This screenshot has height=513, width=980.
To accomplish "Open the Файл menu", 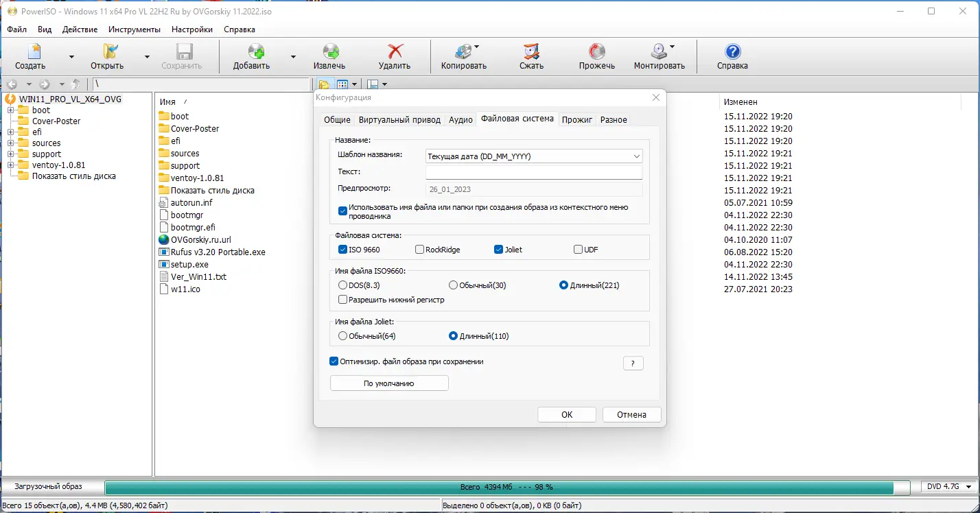I will [x=17, y=29].
